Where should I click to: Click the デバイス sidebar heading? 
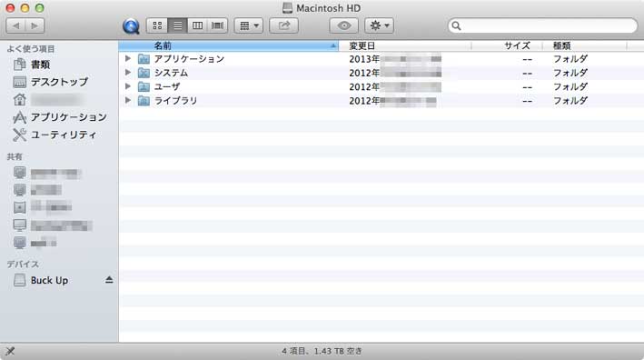[23, 265]
